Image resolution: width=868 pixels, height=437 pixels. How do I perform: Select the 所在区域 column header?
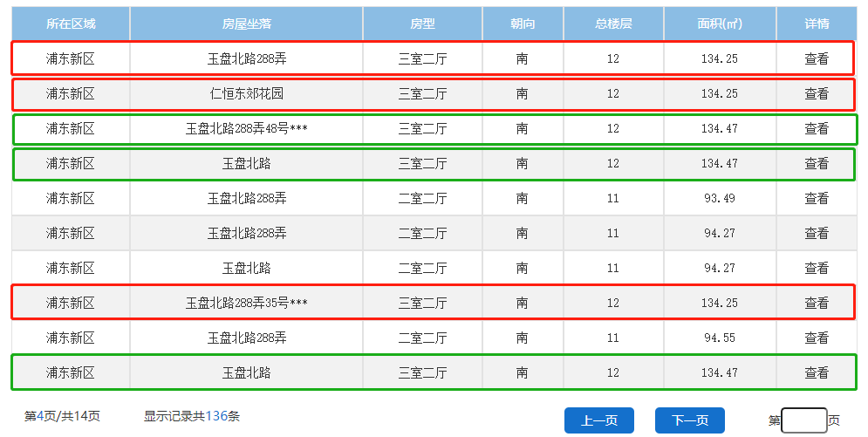pos(71,24)
